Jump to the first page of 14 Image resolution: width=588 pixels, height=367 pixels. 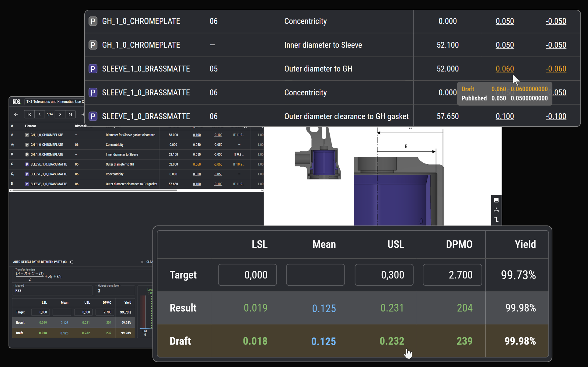[x=29, y=114]
